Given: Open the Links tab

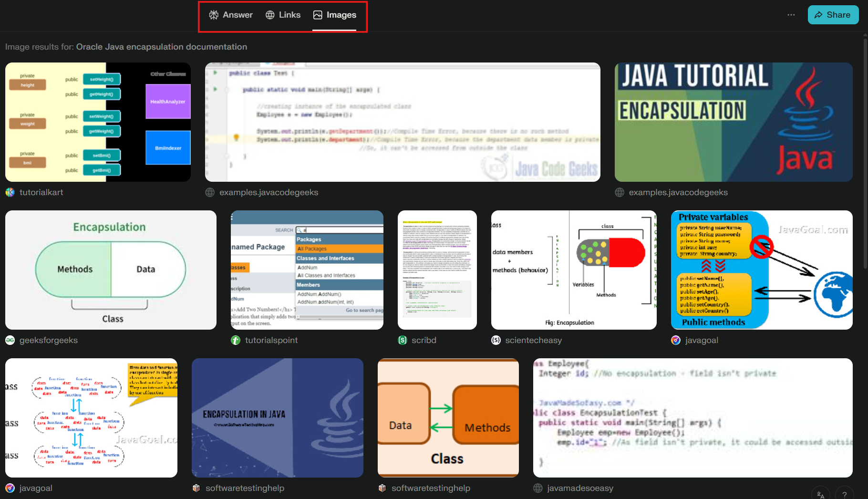Looking at the screenshot, I should click(x=283, y=15).
